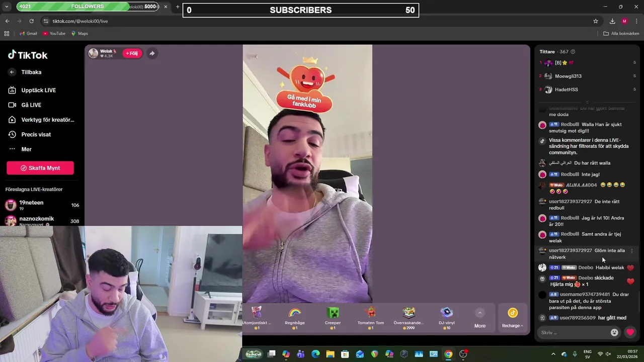
Task: Click the site info icon in address bar
Action: pyautogui.click(x=46, y=21)
